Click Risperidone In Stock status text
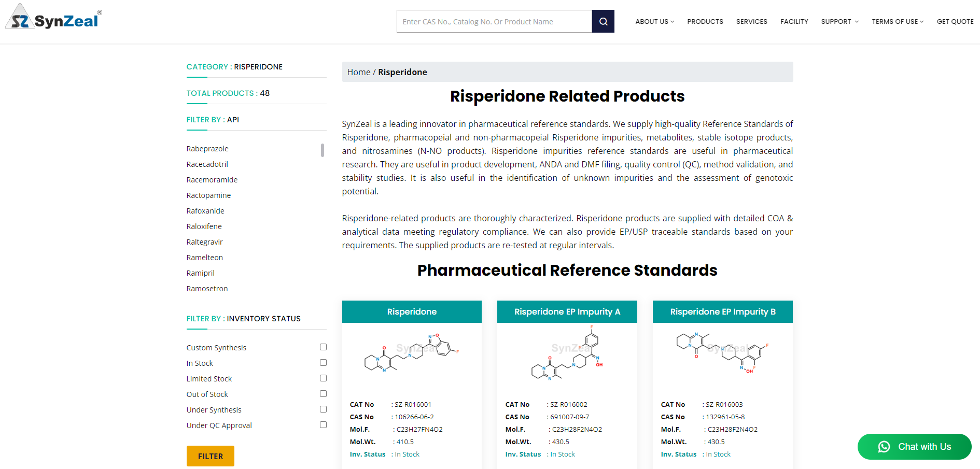The height and width of the screenshot is (469, 980). pos(407,454)
